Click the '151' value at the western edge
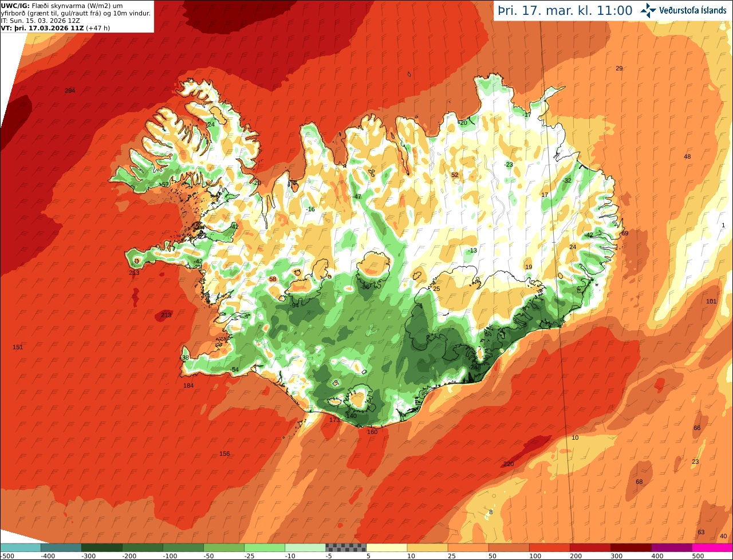 click(x=18, y=348)
